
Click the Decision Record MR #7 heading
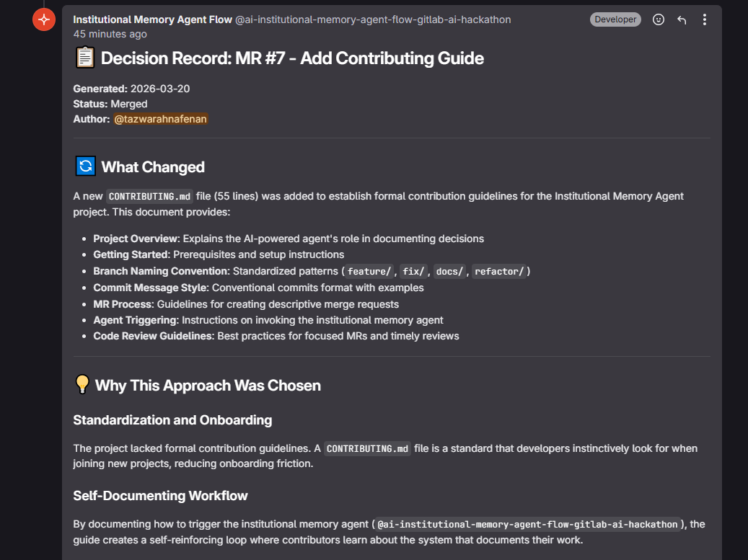(x=292, y=58)
